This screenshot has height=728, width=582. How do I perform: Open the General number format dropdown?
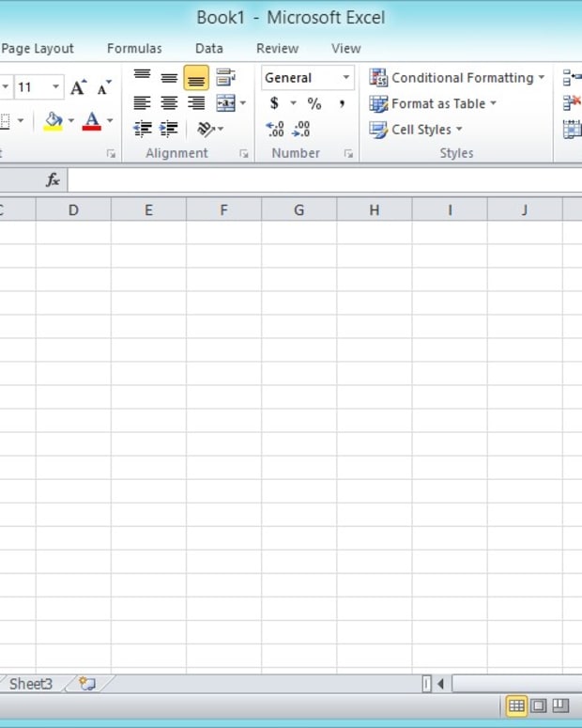point(345,78)
